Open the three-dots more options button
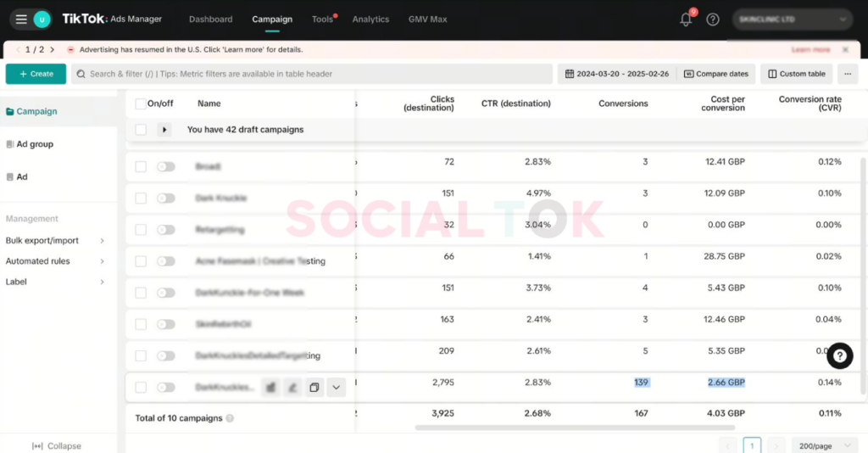868x453 pixels. (847, 74)
